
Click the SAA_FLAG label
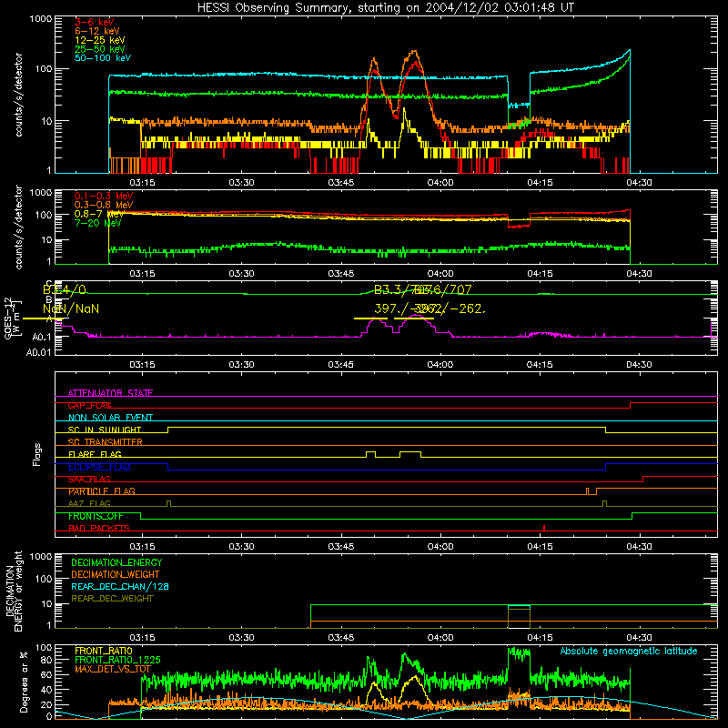coord(89,480)
